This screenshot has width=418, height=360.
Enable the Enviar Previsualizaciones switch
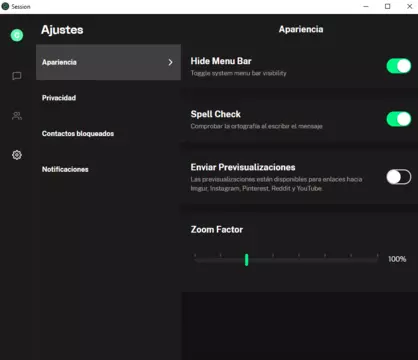(399, 177)
